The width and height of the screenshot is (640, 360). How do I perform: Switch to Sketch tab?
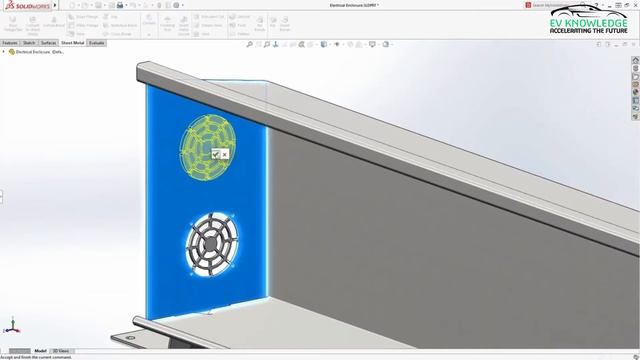click(x=29, y=43)
